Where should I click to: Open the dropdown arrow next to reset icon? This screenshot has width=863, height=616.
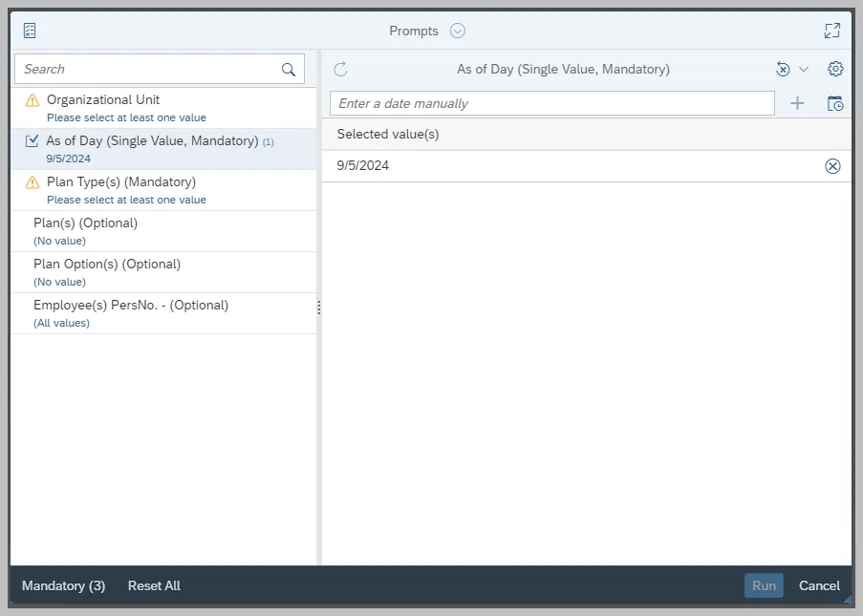804,69
